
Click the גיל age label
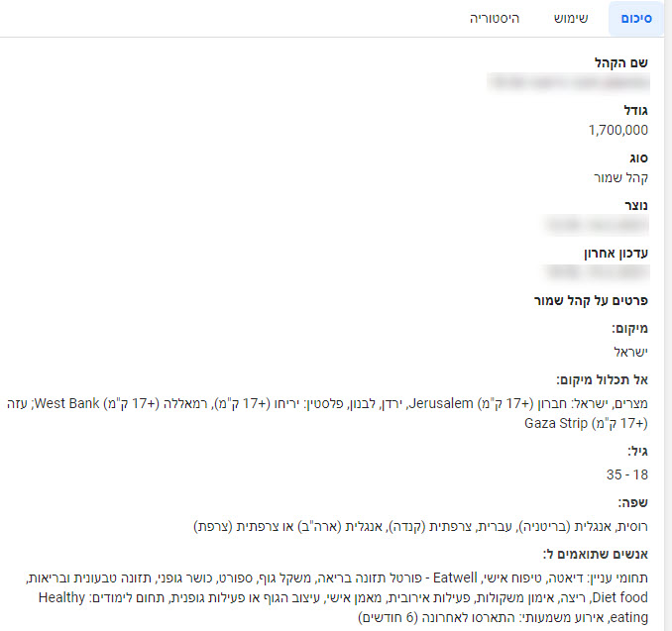pos(637,450)
